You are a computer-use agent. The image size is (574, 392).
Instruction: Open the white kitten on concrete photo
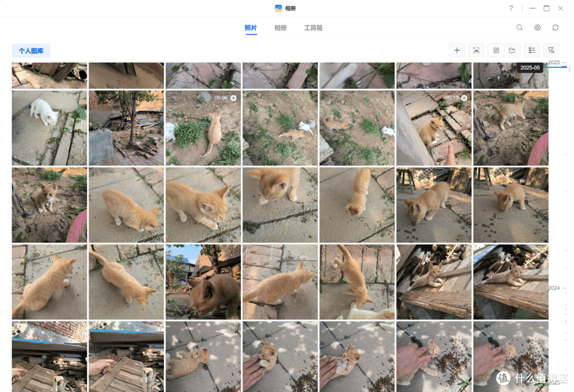tap(50, 128)
